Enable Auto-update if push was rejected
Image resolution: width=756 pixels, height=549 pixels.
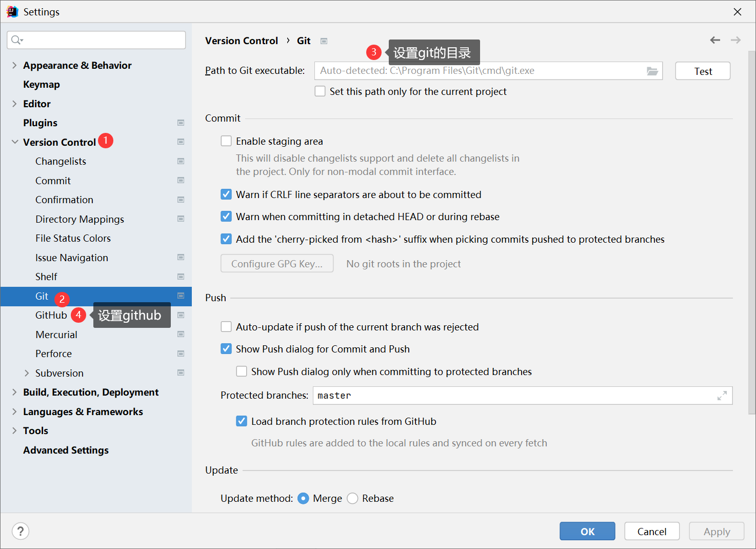point(226,327)
